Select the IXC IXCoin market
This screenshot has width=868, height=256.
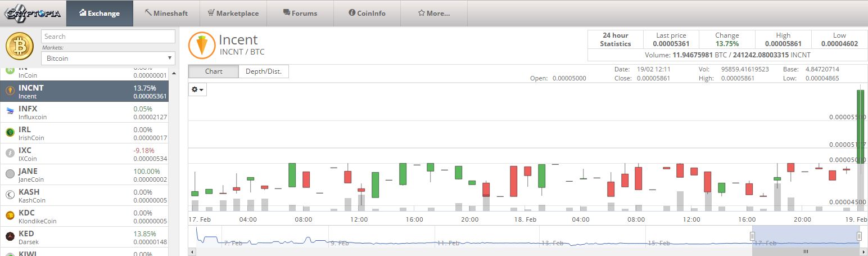[84, 154]
